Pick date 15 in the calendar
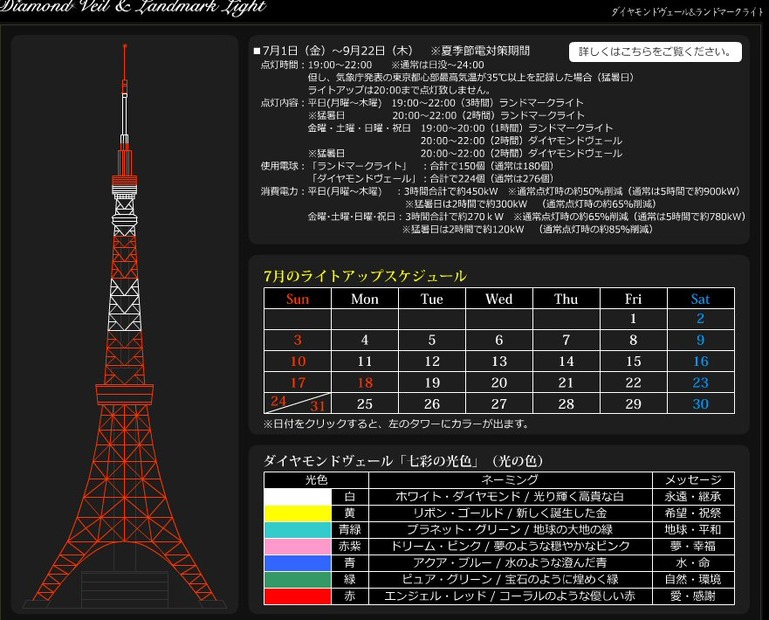This screenshot has height=620, width=769. [633, 362]
